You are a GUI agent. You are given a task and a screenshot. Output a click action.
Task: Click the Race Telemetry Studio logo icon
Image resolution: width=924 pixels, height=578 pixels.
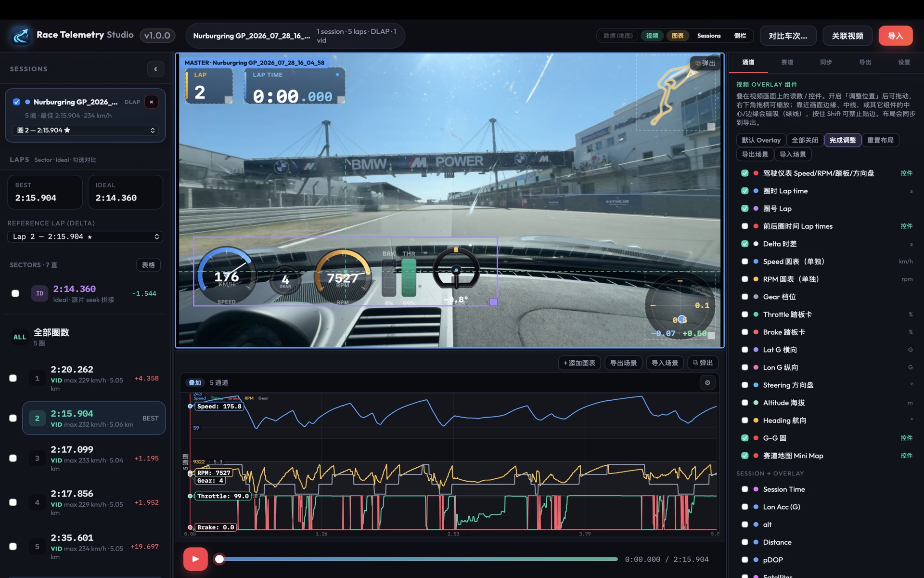coord(21,35)
